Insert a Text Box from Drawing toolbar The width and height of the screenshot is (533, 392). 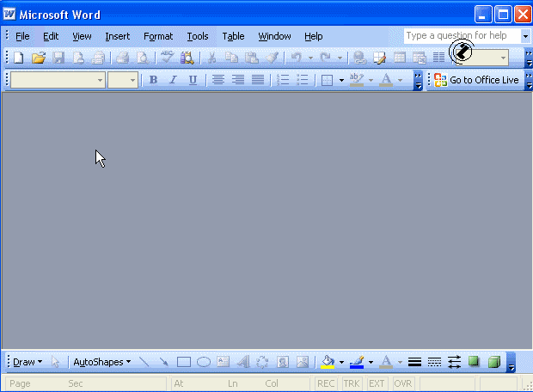(x=223, y=362)
